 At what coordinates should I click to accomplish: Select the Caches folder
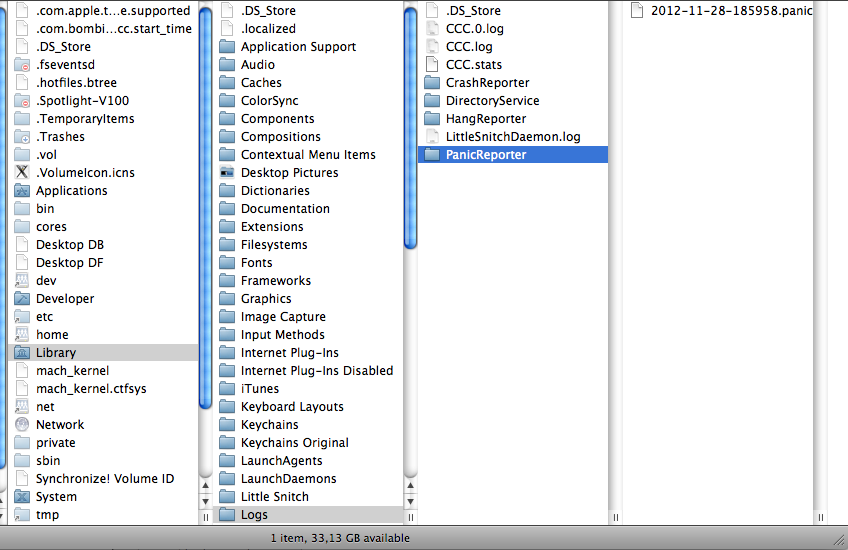308,83
